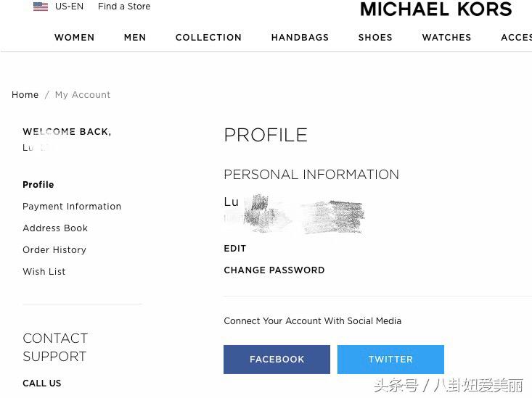Open Payment Information page
The image size is (532, 398).
pos(72,207)
